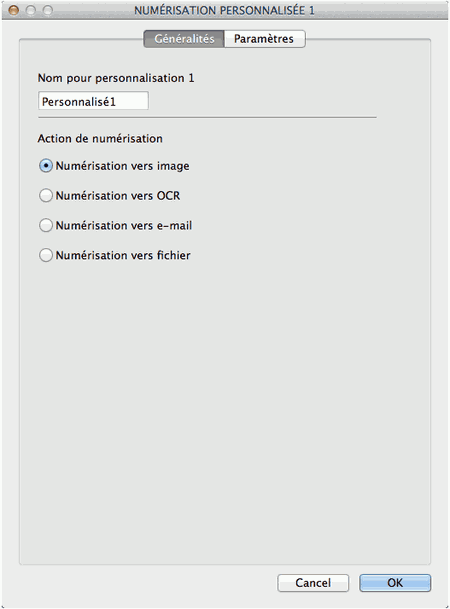Confirm the dialog with the OK button
Image resolution: width=450 pixels, height=609 pixels.
click(395, 583)
